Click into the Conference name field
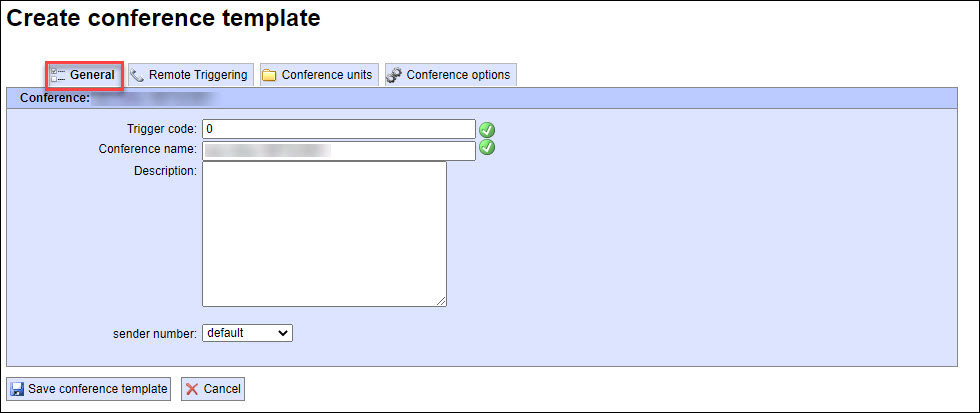 coord(339,151)
